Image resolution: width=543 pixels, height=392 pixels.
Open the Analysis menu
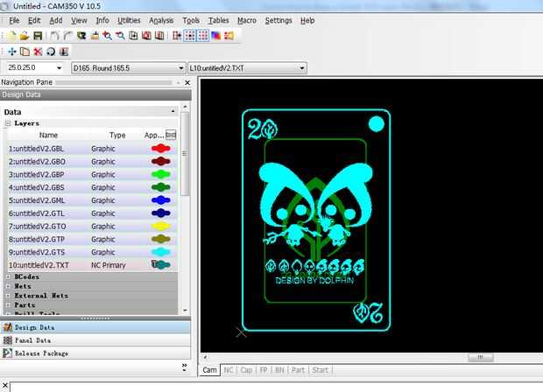pos(161,21)
